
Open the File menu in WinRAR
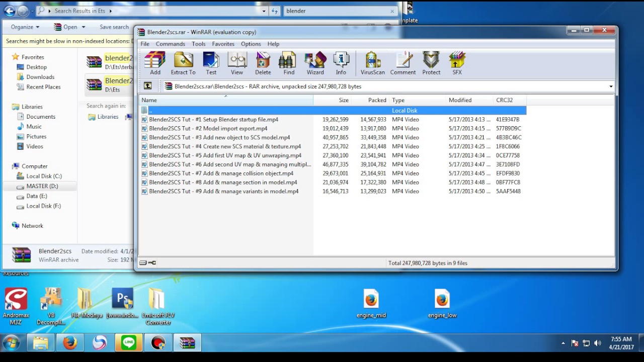tap(145, 44)
